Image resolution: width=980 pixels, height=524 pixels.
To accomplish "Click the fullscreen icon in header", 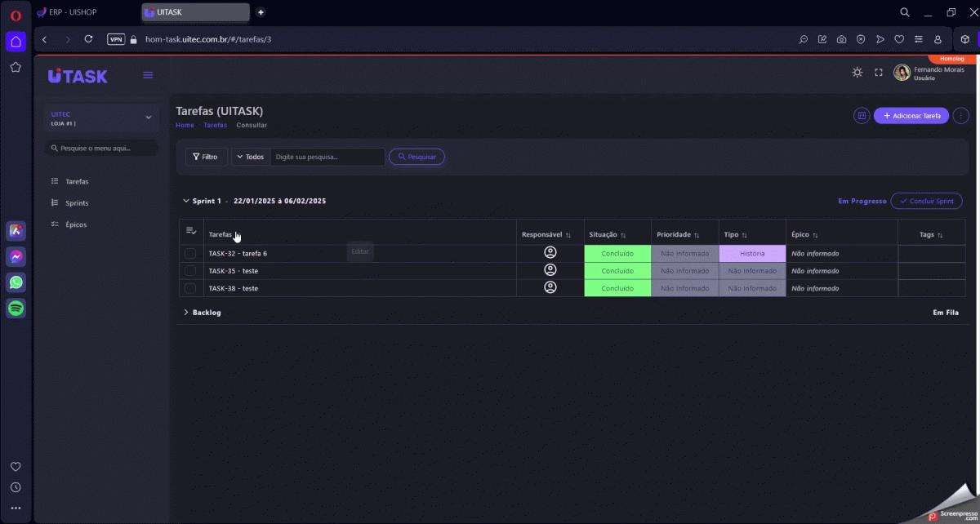I will [879, 73].
